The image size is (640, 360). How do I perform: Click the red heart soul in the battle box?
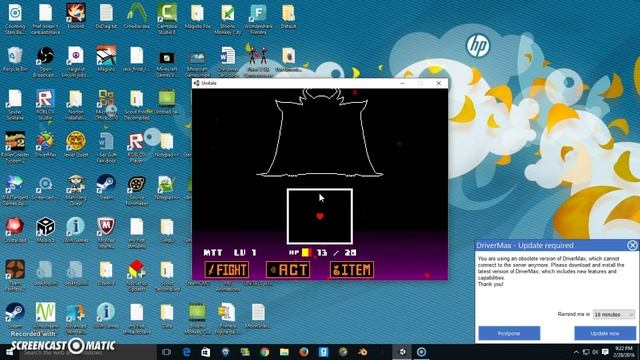coord(320,216)
